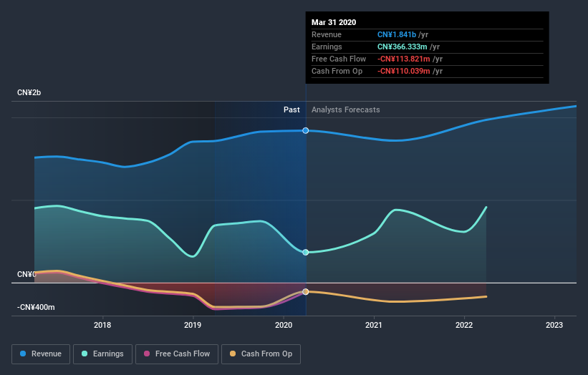Click the Free Cash Flow row label in tooltip
This screenshot has width=588, height=375.
click(x=339, y=59)
